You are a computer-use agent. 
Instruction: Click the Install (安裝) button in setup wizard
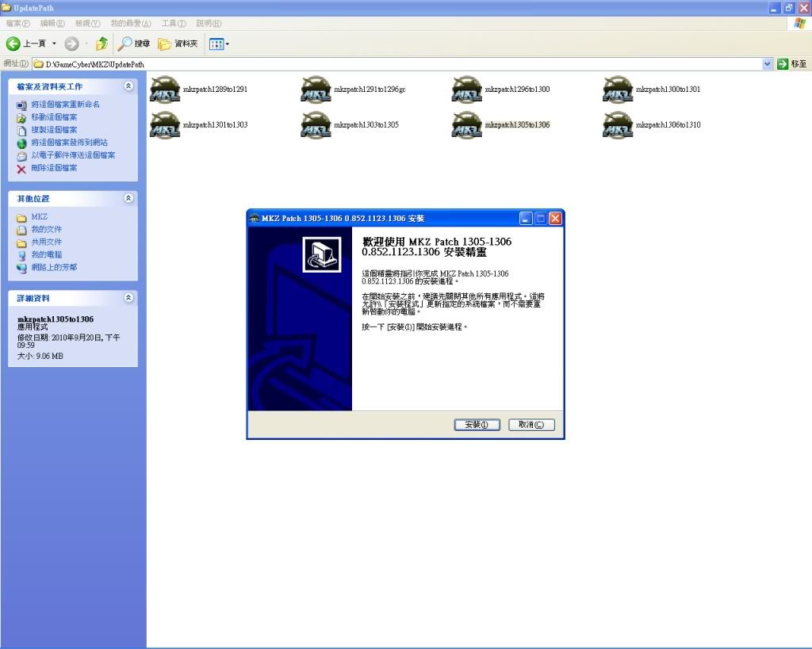[x=477, y=425]
